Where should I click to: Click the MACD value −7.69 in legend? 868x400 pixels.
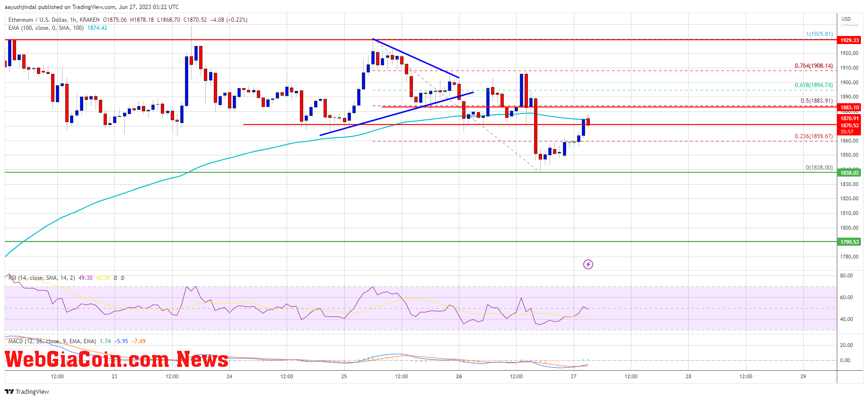(139, 341)
